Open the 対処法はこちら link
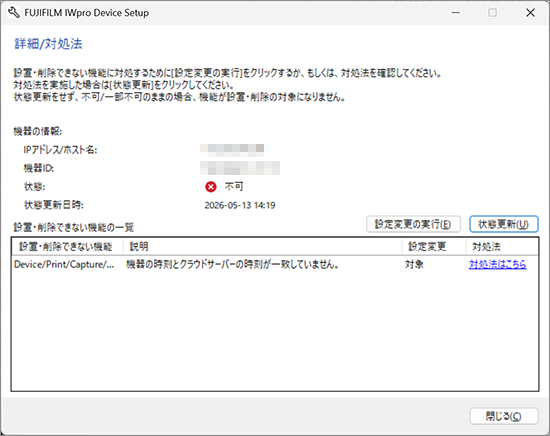The width and height of the screenshot is (550, 436). coord(497,264)
